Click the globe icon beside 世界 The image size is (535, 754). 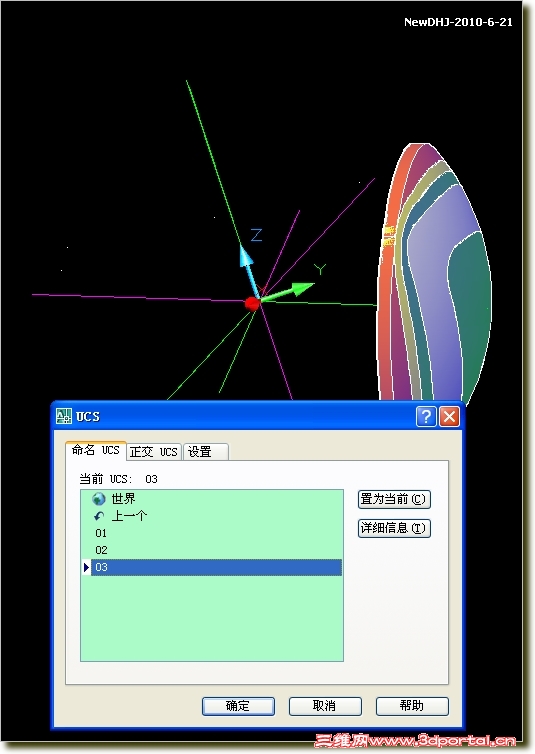tap(99, 499)
